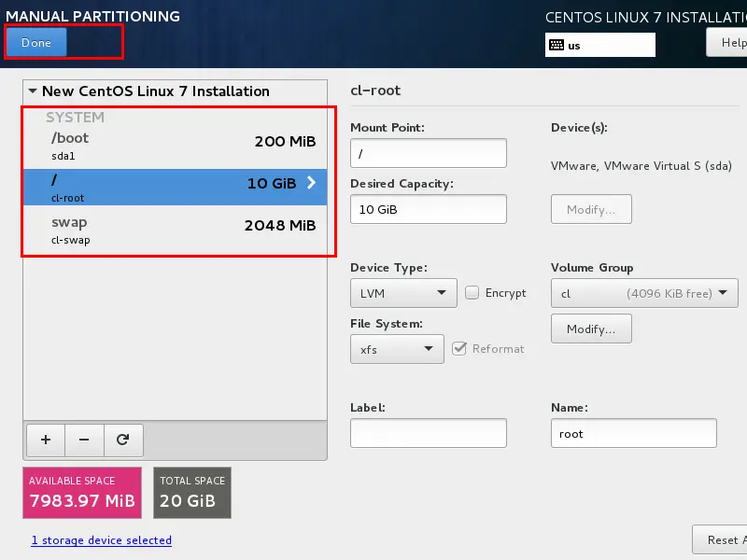Select the /boot sda1 partition

point(176,147)
